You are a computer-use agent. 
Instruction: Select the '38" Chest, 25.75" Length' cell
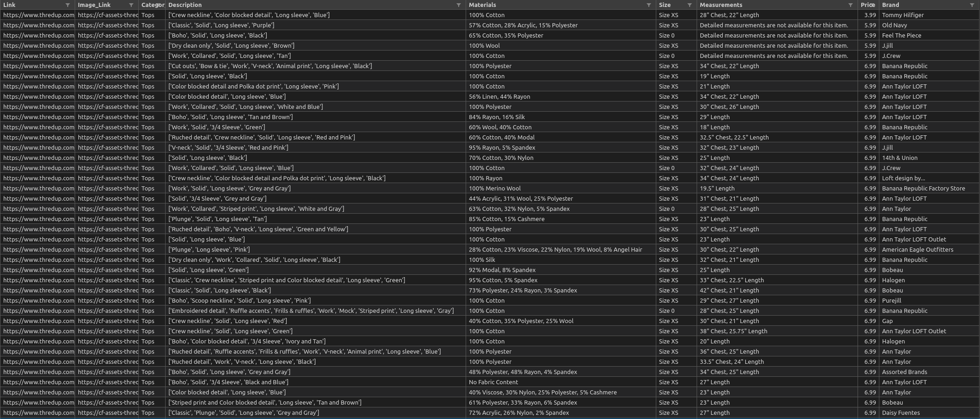(777, 331)
